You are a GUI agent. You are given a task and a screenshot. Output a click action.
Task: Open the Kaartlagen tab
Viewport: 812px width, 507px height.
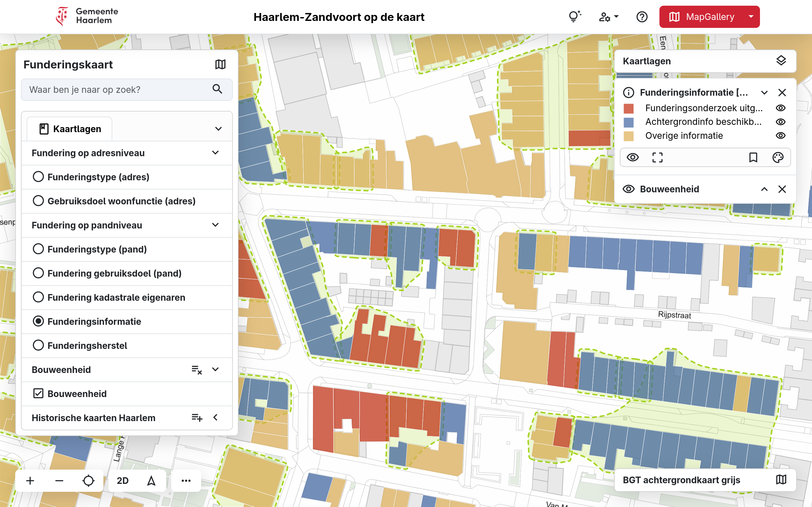coord(70,129)
